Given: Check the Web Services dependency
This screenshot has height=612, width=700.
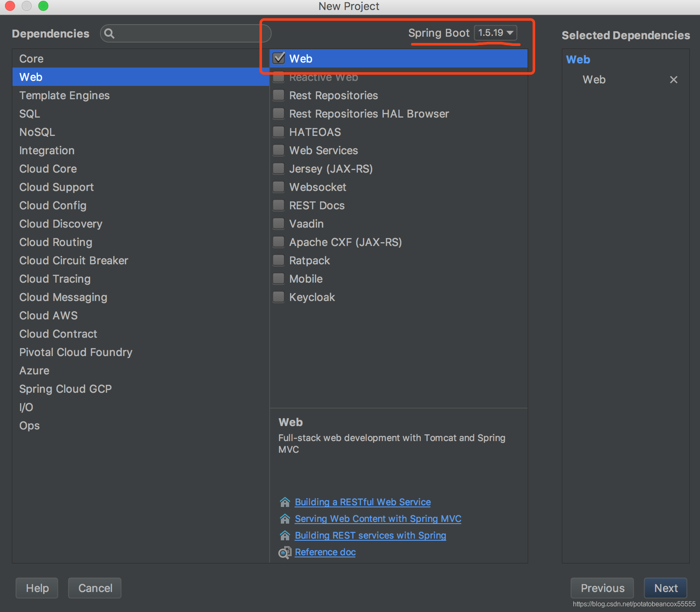Looking at the screenshot, I should coord(279,150).
